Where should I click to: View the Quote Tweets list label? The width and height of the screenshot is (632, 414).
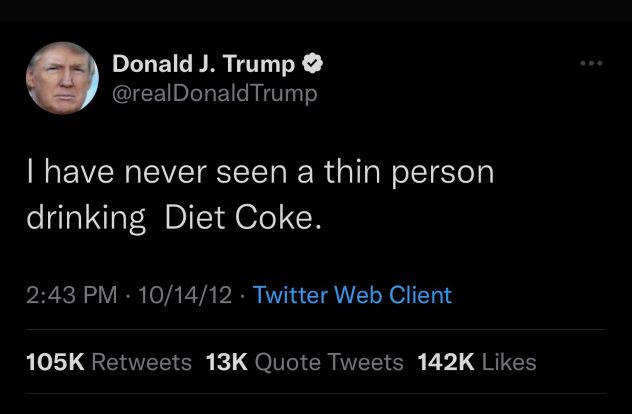click(x=329, y=362)
